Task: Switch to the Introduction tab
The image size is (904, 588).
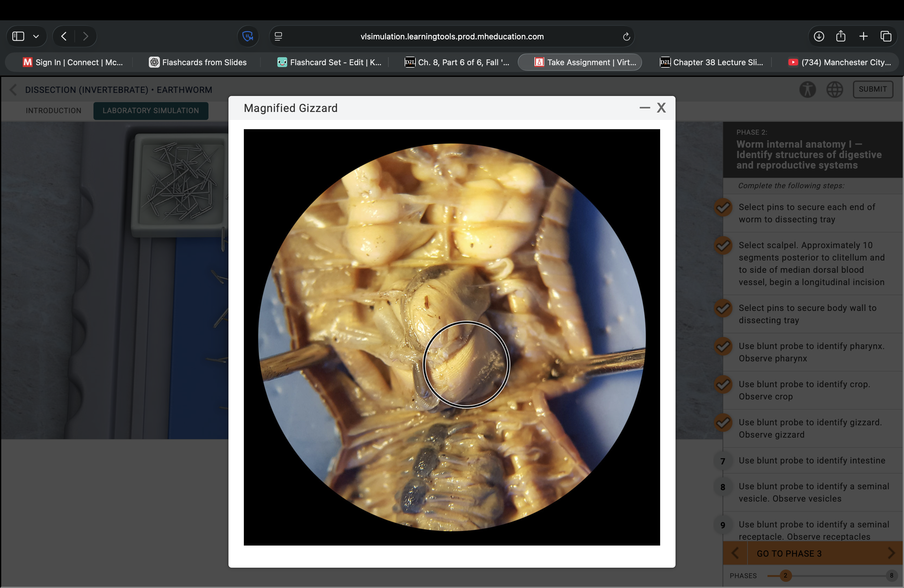Action: point(54,110)
